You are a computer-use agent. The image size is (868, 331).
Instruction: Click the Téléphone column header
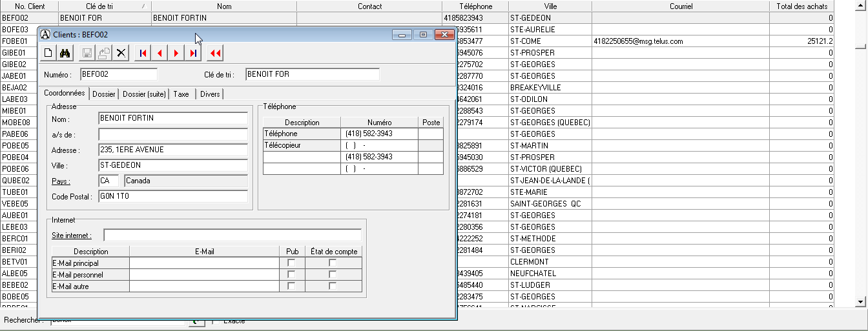tap(475, 6)
